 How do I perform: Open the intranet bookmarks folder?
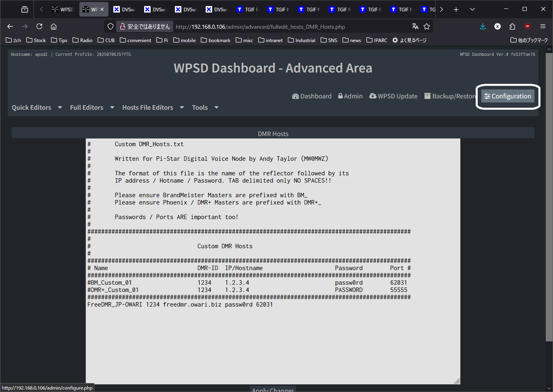click(270, 40)
